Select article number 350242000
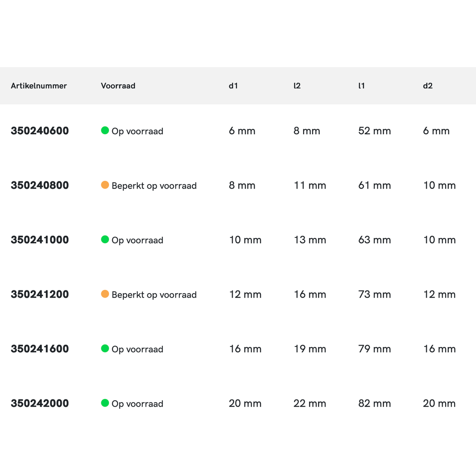 click(40, 404)
